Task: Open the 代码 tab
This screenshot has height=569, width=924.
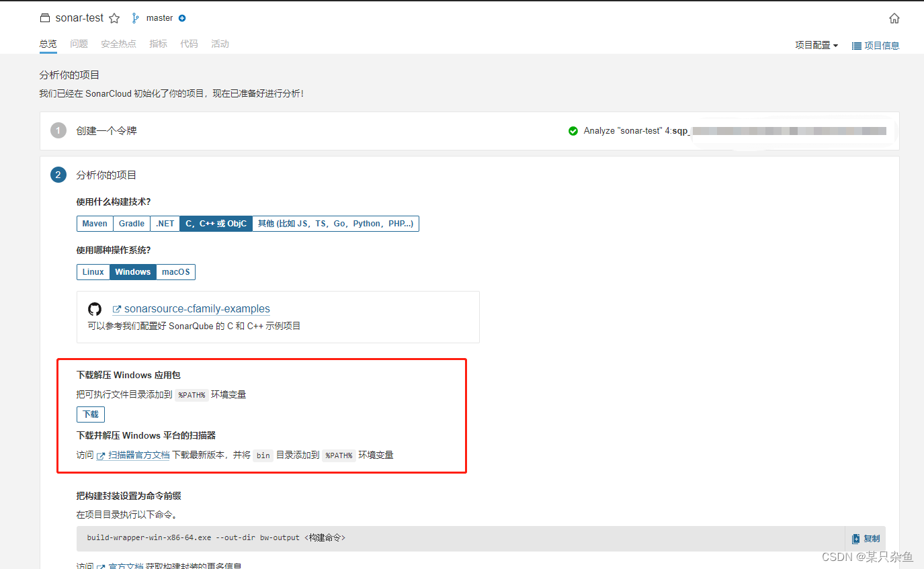Action: (x=189, y=44)
